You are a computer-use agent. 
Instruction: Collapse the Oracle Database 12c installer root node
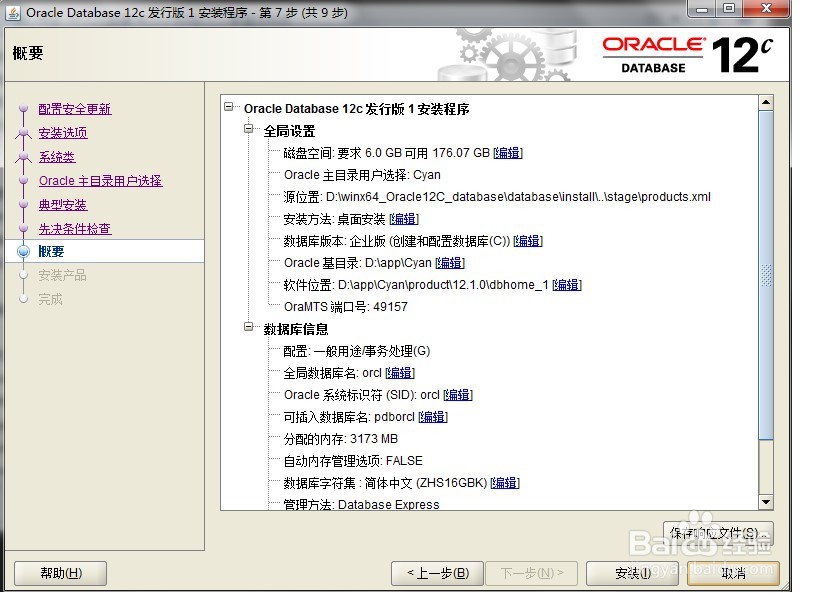228,107
